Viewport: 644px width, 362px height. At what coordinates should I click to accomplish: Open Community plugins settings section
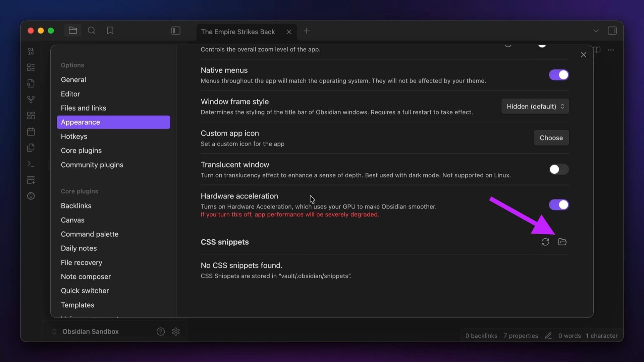[92, 165]
